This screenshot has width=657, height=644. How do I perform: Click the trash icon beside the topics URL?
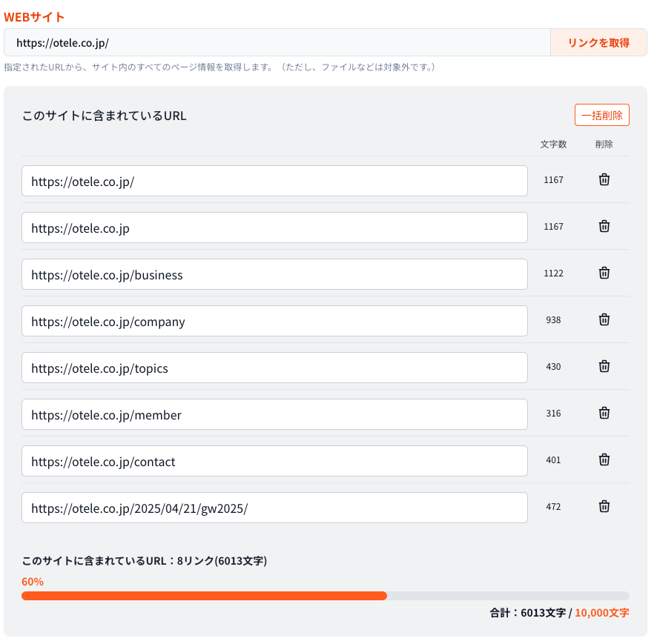tap(604, 367)
